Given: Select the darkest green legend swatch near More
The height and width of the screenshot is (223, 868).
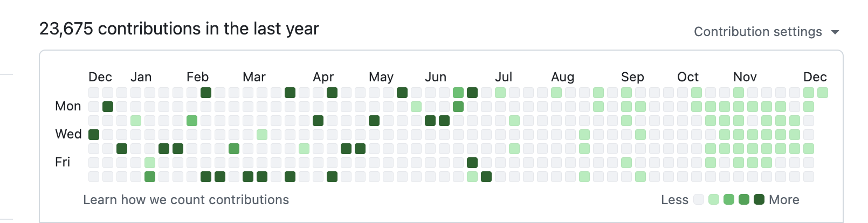Looking at the screenshot, I should 759,200.
